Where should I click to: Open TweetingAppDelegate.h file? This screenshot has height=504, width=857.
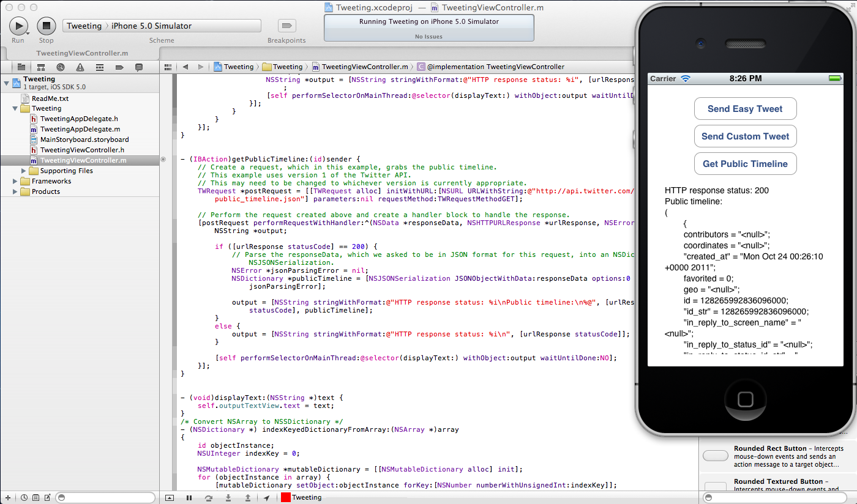[x=80, y=119]
